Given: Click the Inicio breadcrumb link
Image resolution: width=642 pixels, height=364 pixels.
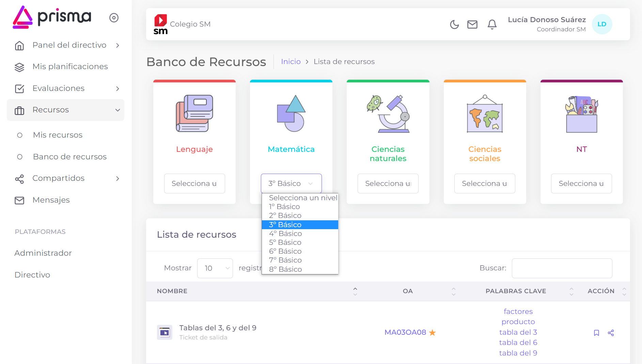Looking at the screenshot, I should coord(291,62).
